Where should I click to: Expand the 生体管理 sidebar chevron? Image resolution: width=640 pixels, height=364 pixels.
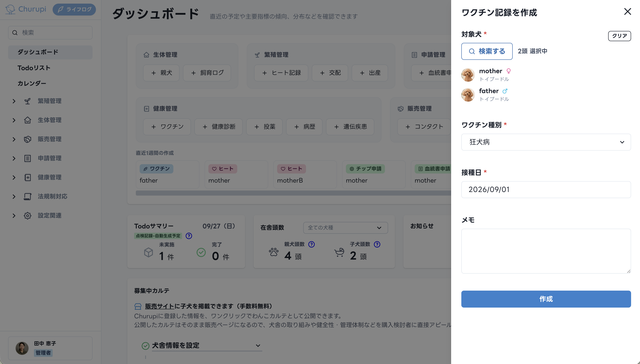pos(14,120)
